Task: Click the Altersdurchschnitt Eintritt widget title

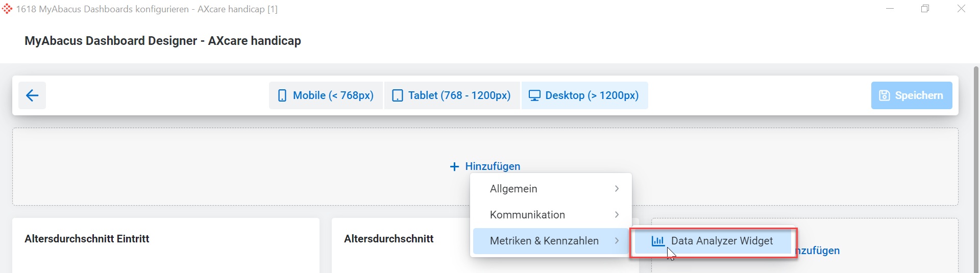Action: coord(87,239)
